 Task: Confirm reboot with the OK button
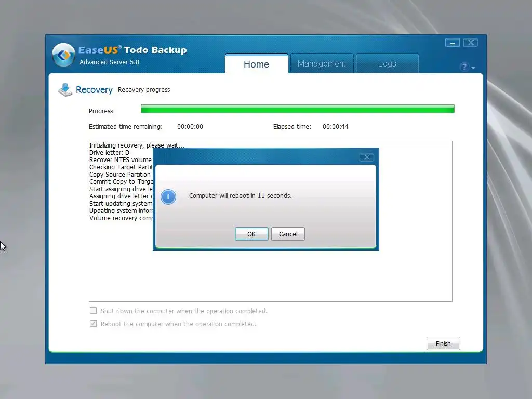coord(251,234)
